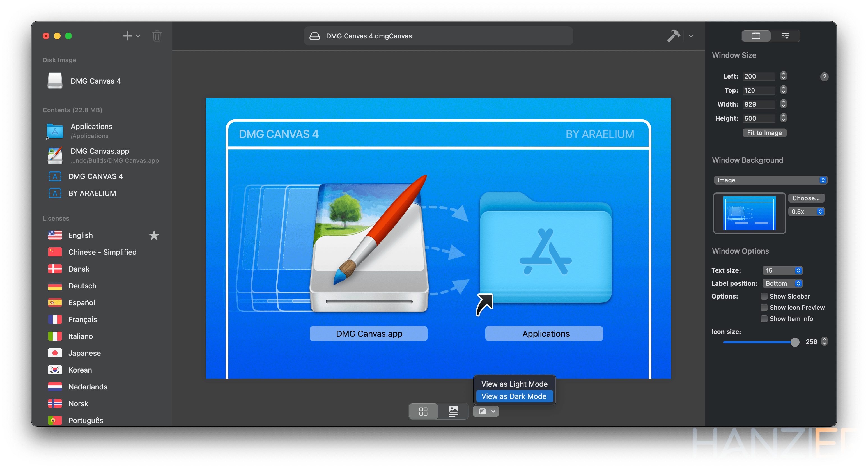Open the Window Background Image dropdown

pos(770,180)
